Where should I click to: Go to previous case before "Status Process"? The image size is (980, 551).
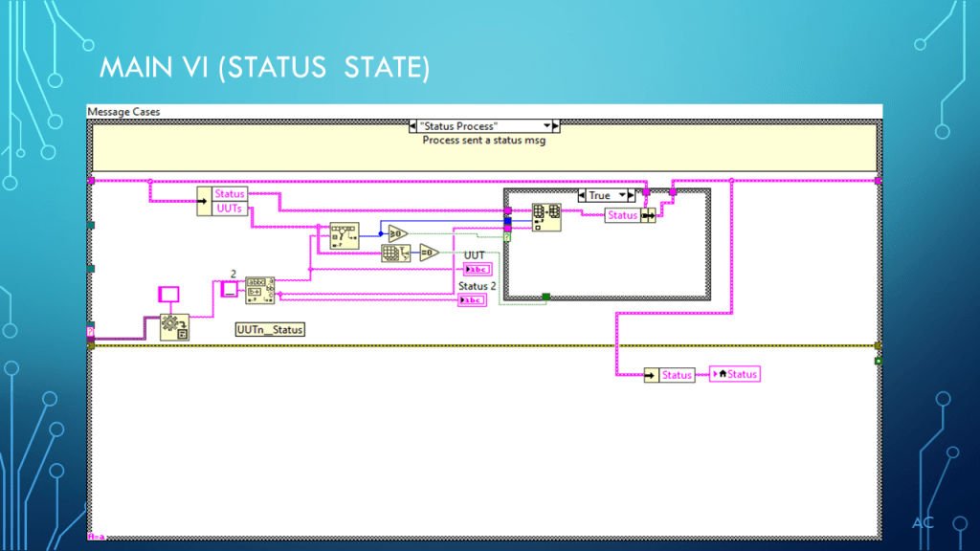point(412,126)
